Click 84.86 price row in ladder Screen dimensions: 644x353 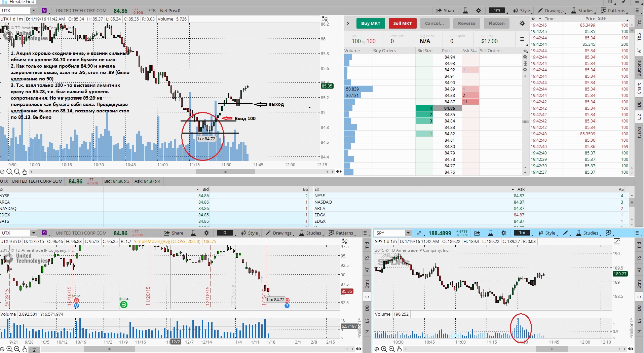[447, 108]
